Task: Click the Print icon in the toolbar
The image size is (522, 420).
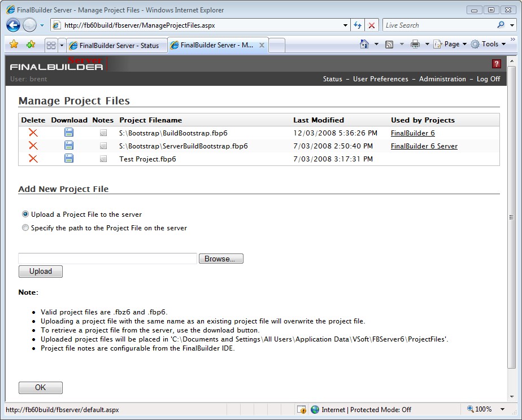Action: click(415, 44)
